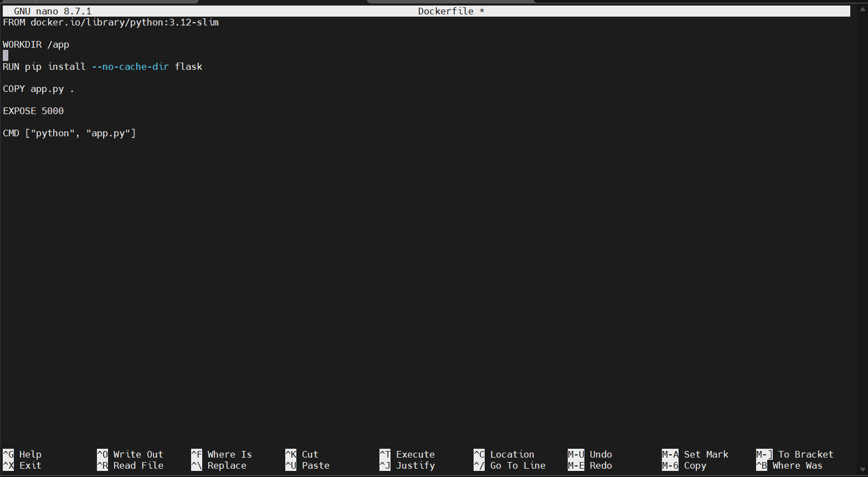Select the Location shortcut
The width and height of the screenshot is (868, 477).
tap(504, 454)
